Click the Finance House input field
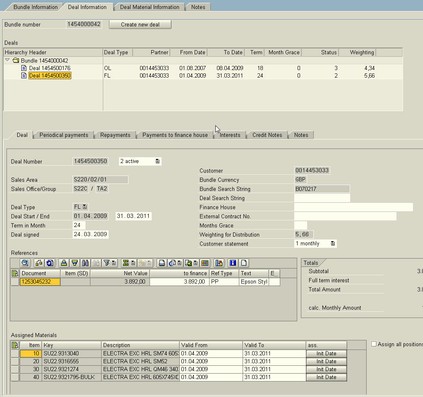Screen dimensions: 423x397 [353, 207]
